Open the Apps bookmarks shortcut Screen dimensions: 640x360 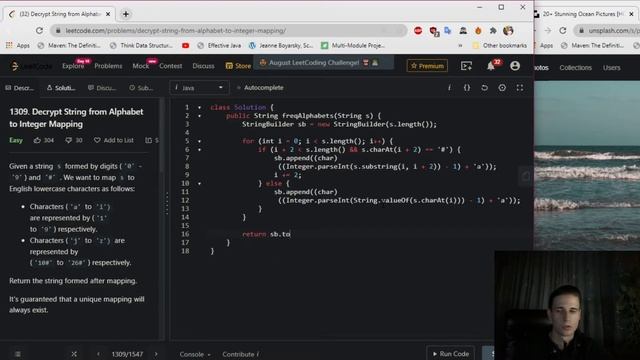(18, 45)
